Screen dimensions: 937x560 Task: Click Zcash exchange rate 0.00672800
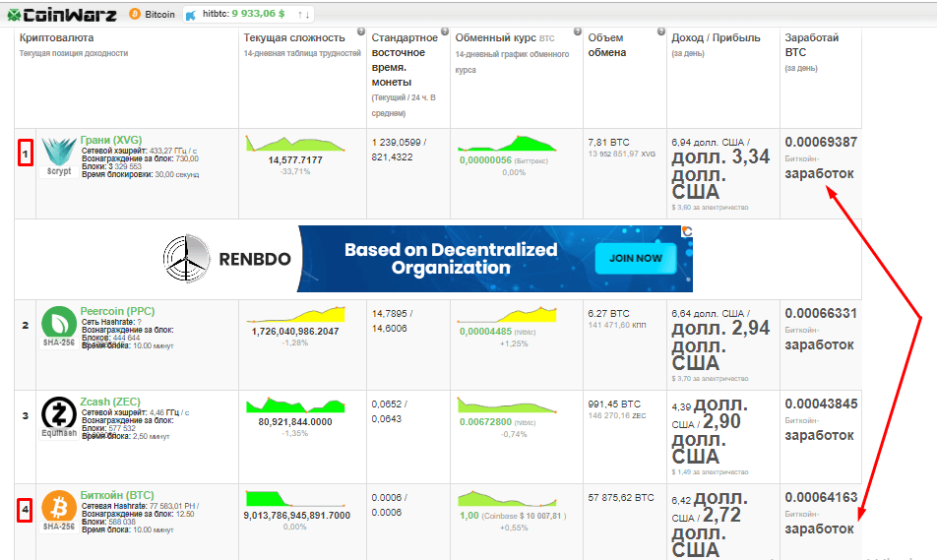[486, 422]
